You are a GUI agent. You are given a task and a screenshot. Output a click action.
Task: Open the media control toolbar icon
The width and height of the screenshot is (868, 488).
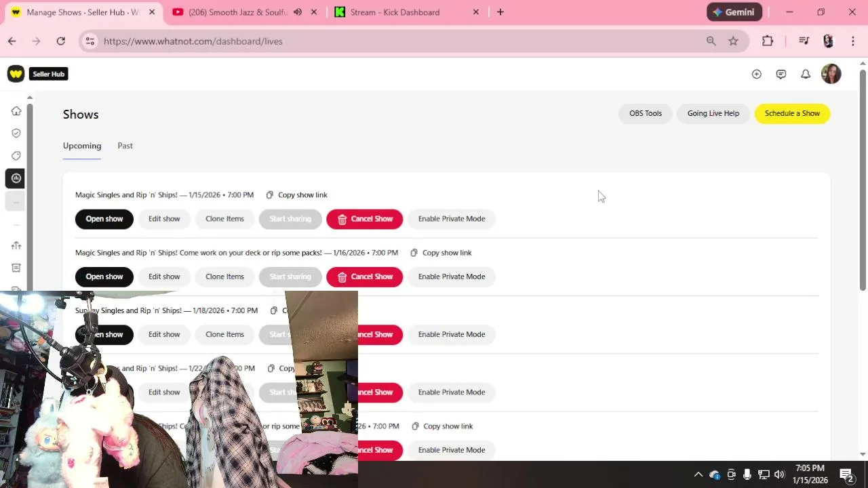(x=804, y=41)
